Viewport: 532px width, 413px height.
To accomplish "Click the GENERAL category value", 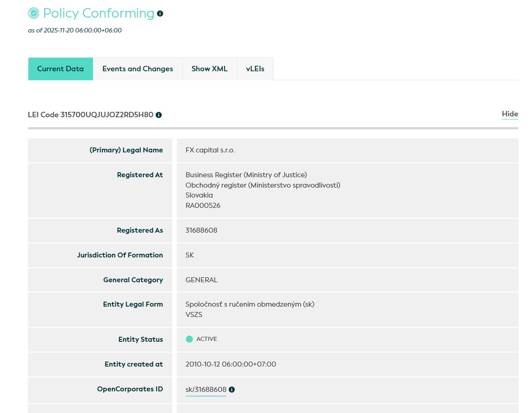I will coord(202,280).
